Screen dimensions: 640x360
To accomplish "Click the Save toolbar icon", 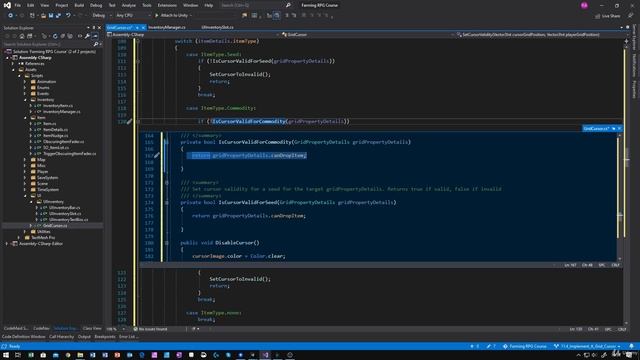I will [51, 16].
